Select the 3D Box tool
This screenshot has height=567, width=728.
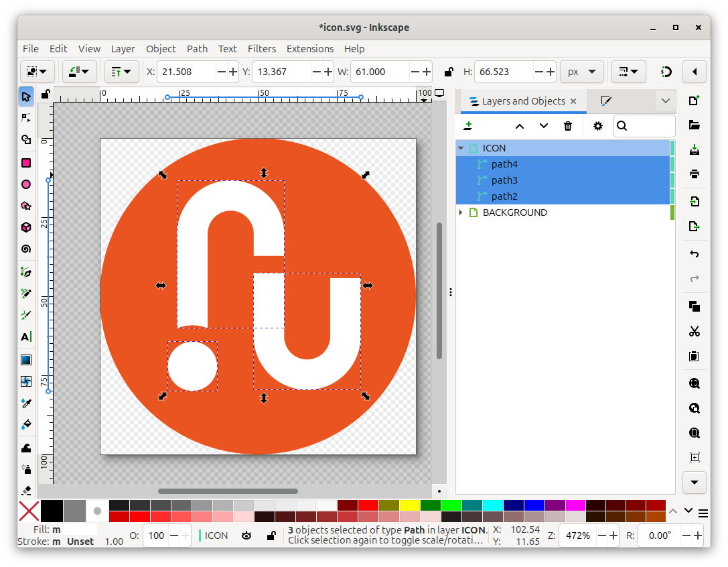click(x=26, y=227)
